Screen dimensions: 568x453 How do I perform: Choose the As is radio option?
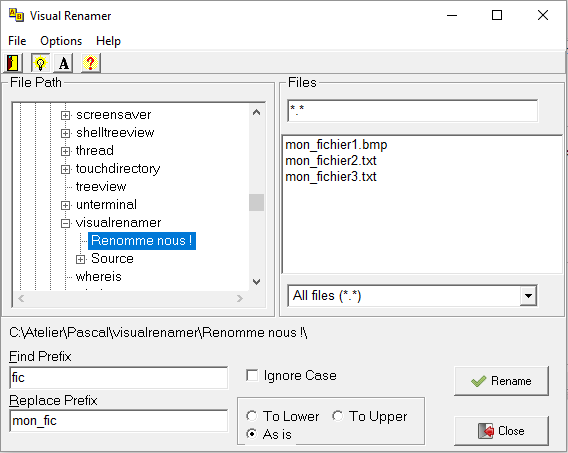[x=251, y=434]
